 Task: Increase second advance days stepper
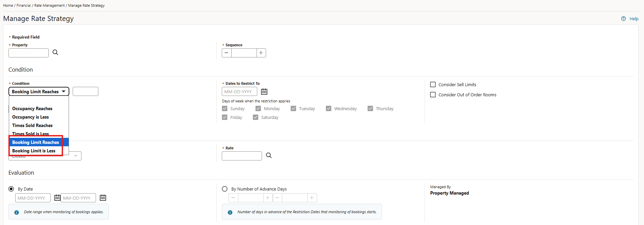pos(312,198)
